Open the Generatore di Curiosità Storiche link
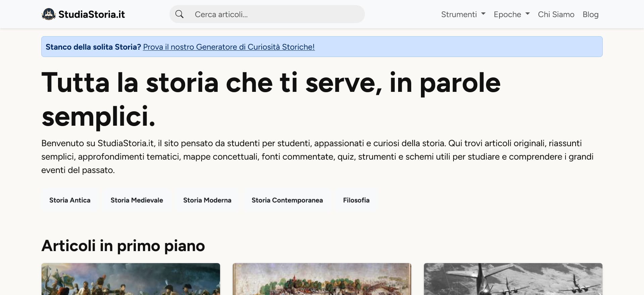 [229, 47]
